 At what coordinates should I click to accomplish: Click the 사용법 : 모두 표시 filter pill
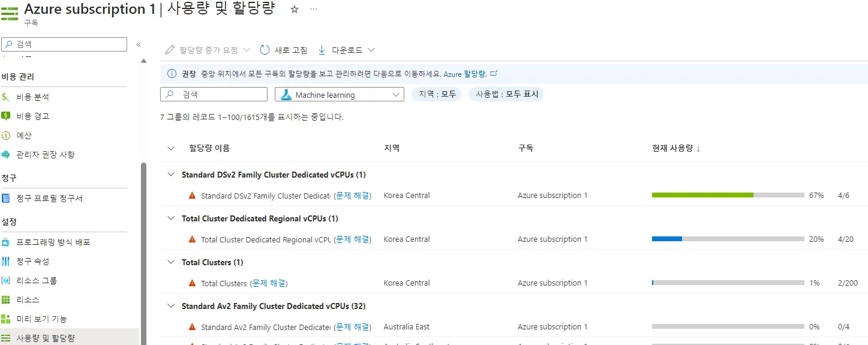506,94
